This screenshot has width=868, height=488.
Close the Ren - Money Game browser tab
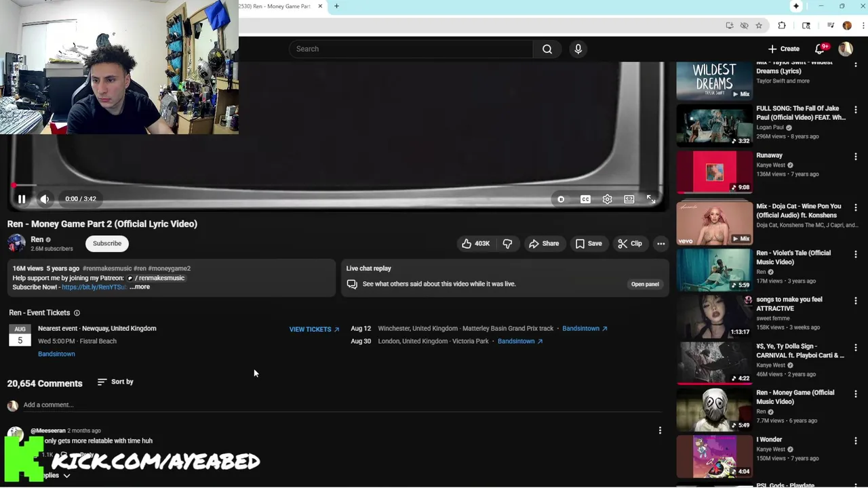(320, 6)
